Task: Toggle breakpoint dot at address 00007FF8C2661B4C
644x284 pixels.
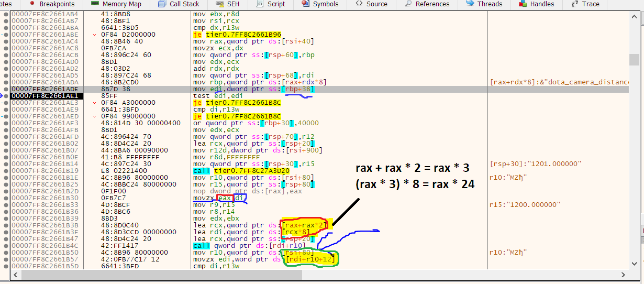Action: 6,246
